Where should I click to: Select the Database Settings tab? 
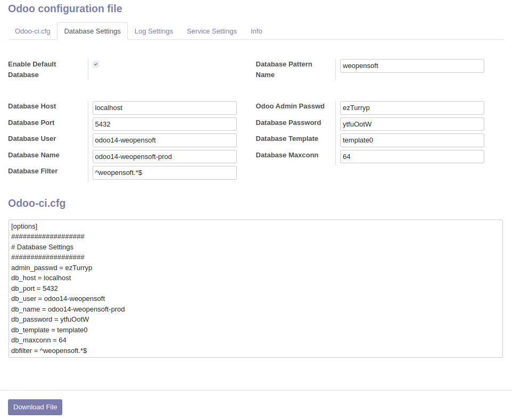click(93, 31)
